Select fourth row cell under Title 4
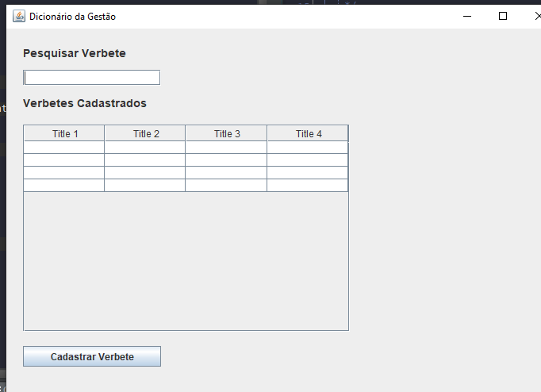The width and height of the screenshot is (541, 392). click(x=308, y=186)
